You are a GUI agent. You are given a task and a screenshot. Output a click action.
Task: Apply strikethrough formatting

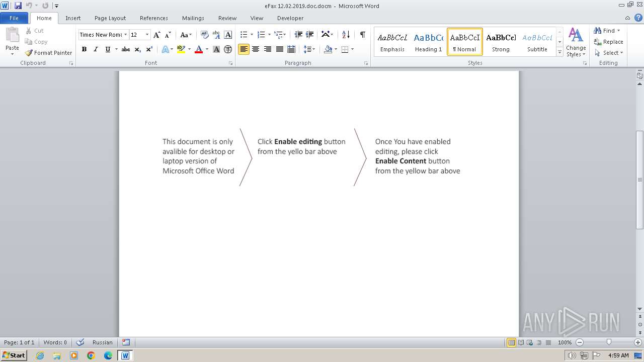(126, 49)
